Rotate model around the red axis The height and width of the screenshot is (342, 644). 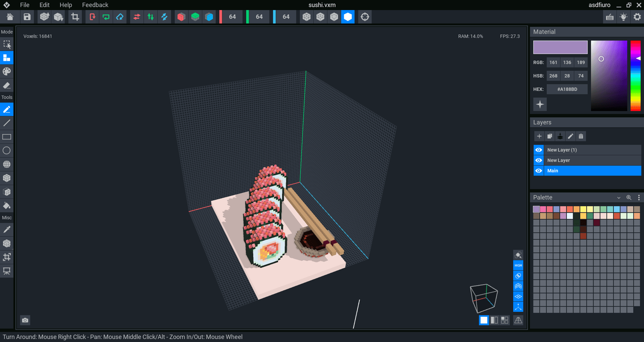pos(92,17)
